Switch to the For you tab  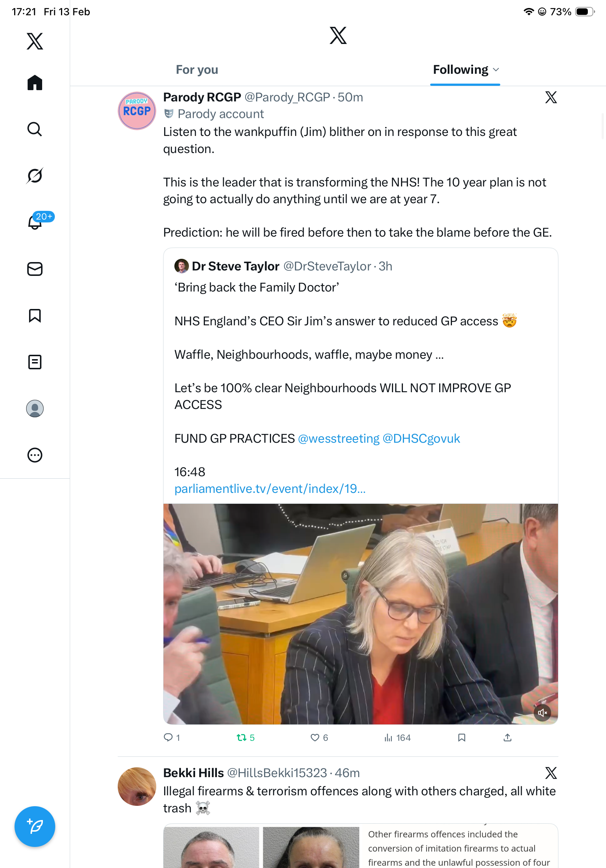(x=197, y=69)
